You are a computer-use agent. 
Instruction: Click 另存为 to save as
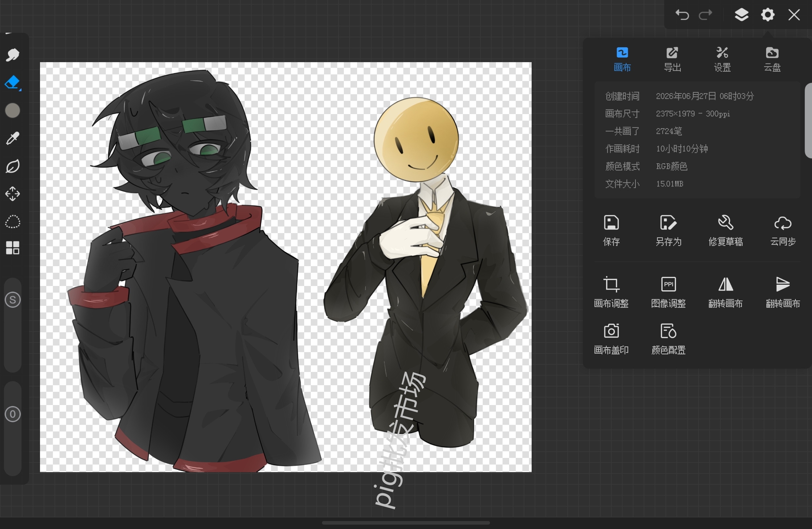coord(668,231)
